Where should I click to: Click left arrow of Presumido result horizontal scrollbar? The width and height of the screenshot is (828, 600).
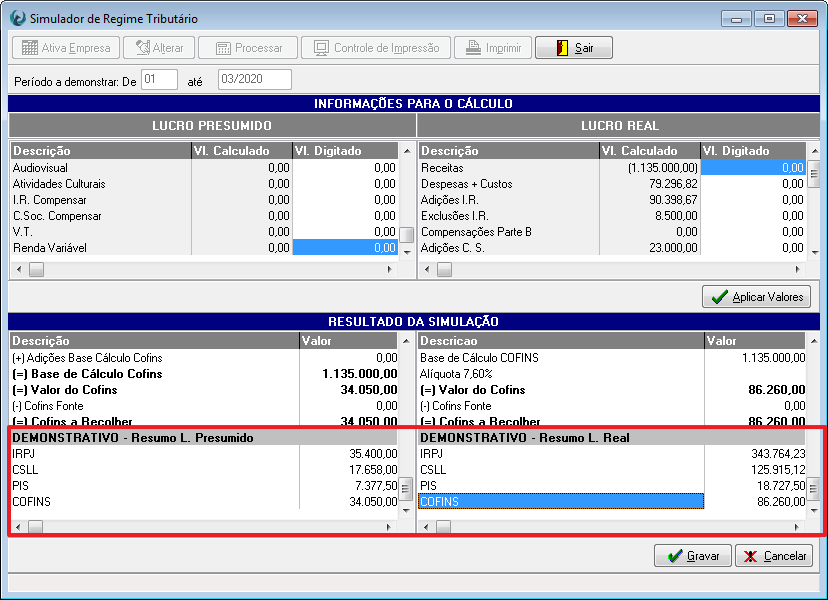pyautogui.click(x=19, y=527)
